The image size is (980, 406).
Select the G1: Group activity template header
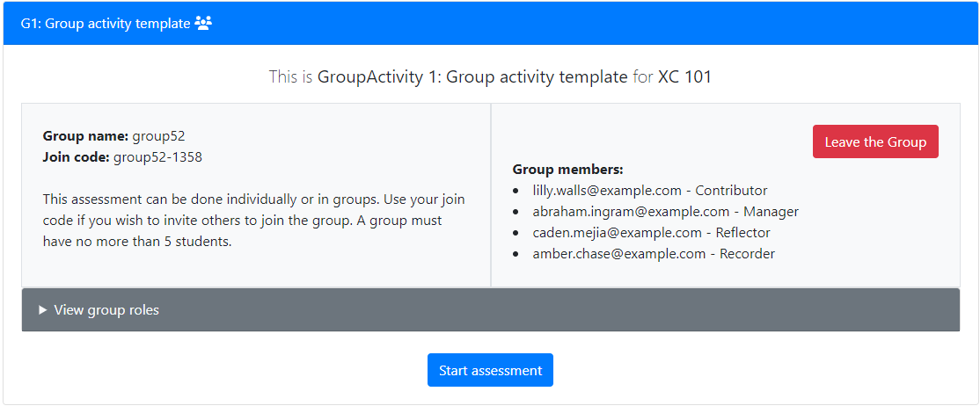[x=491, y=24]
